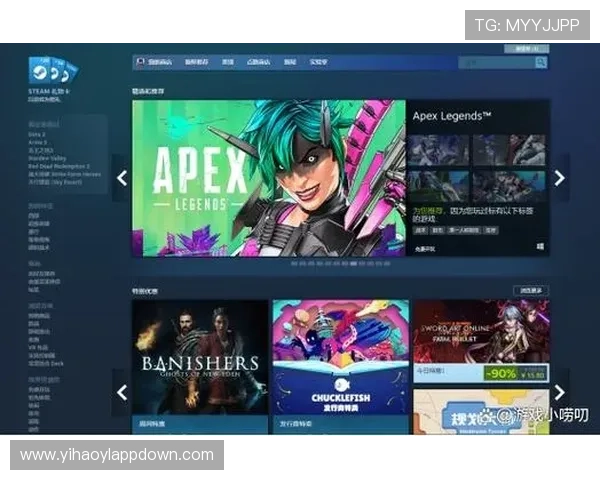
Task: Click the Apex Legends title in side panel
Action: pos(452,117)
